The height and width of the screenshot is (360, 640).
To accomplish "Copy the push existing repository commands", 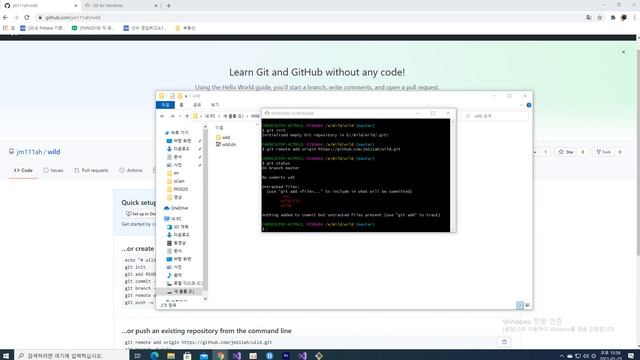I will pyautogui.click(x=504, y=342).
